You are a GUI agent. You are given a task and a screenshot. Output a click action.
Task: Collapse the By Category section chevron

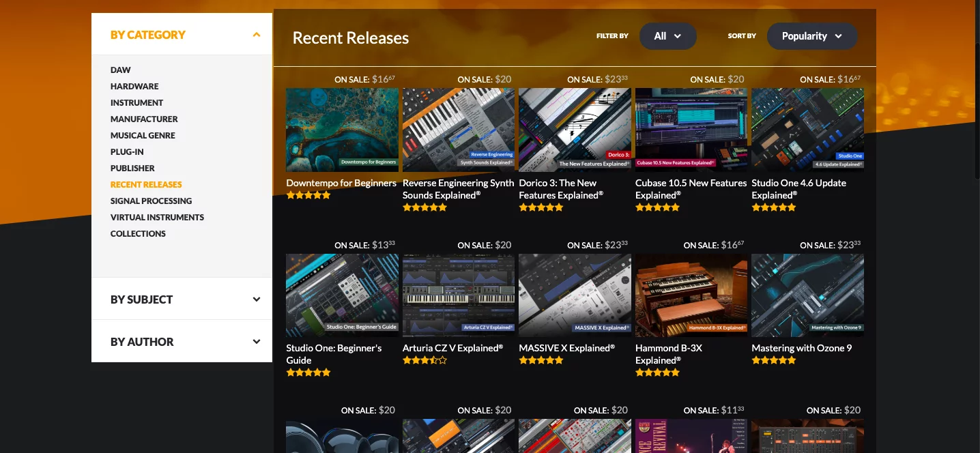pyautogui.click(x=256, y=34)
